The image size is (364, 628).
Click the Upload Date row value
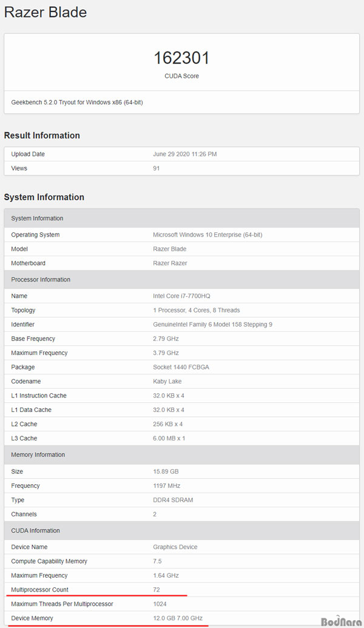point(184,154)
